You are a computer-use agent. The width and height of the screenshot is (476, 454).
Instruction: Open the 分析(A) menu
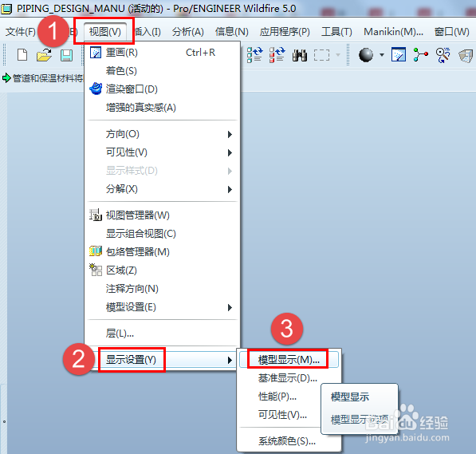coord(188,32)
